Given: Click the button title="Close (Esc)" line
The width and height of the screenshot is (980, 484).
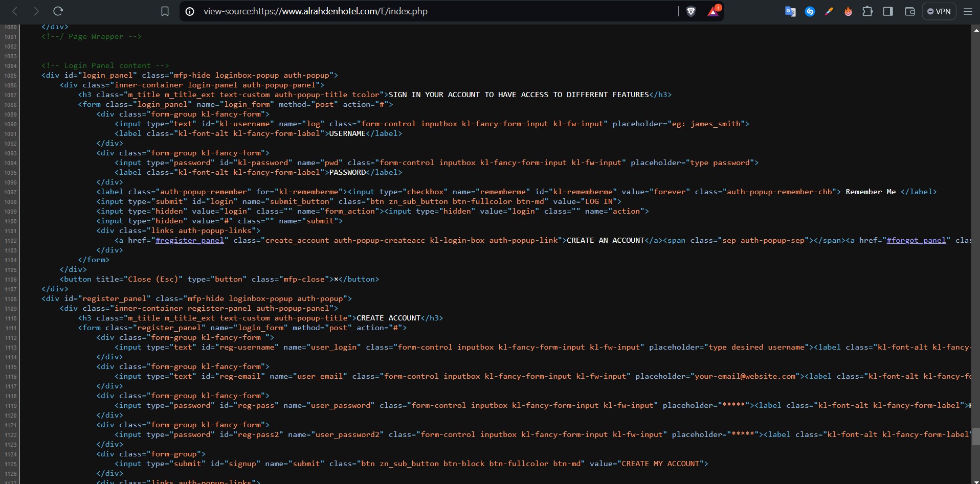Looking at the screenshot, I should point(219,279).
